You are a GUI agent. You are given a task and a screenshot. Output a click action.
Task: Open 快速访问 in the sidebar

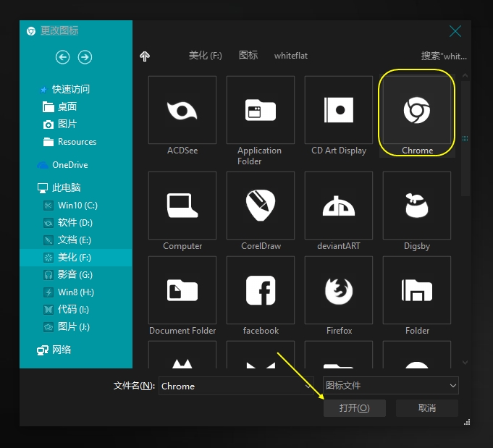[x=64, y=89]
